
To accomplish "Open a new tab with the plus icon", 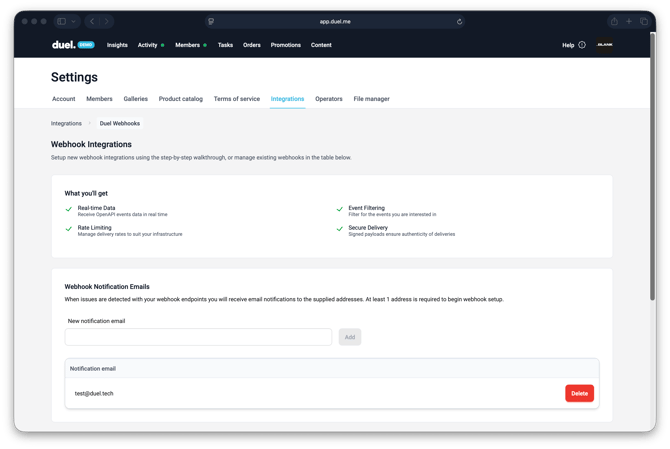I will 629,21.
